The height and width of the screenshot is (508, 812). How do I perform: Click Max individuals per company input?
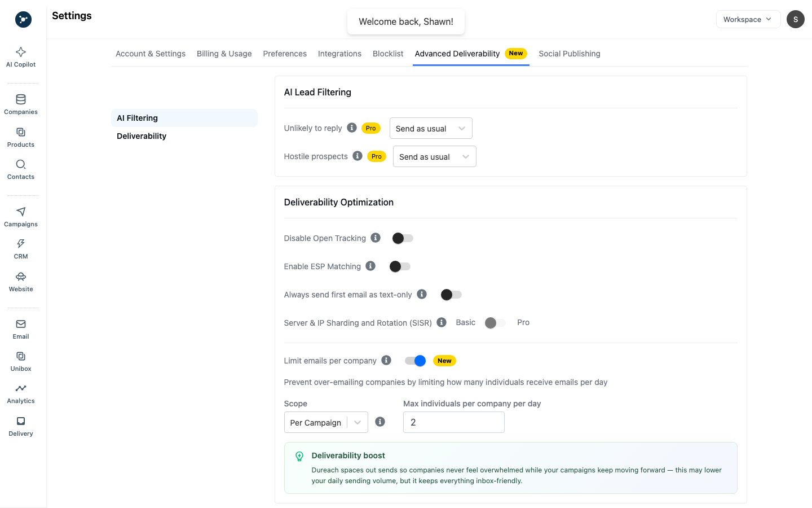point(454,422)
